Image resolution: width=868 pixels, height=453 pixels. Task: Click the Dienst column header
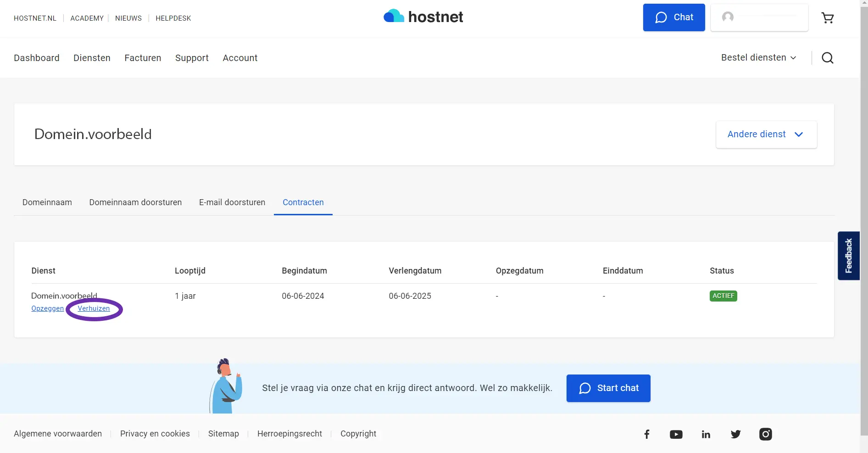pyautogui.click(x=43, y=271)
